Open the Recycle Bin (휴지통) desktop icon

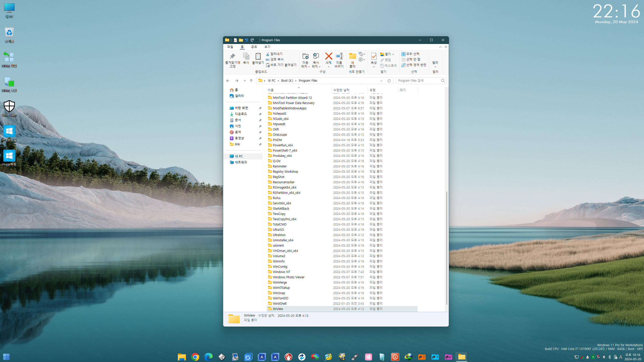point(9,35)
